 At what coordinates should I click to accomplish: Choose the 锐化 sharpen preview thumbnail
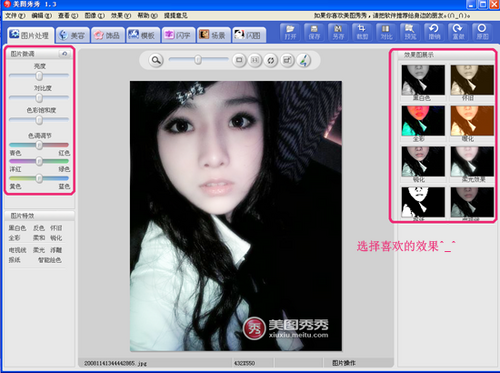click(423, 161)
